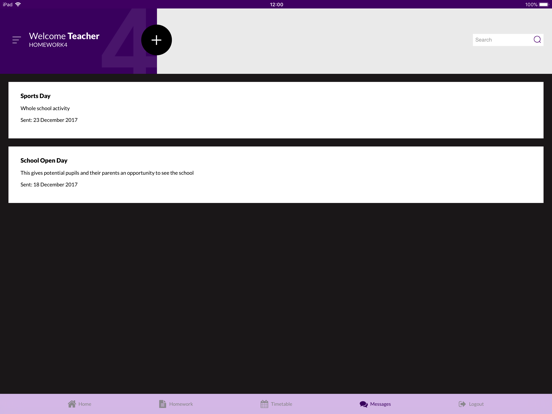Select the Messages tab label
The width and height of the screenshot is (552, 414).
point(380,404)
